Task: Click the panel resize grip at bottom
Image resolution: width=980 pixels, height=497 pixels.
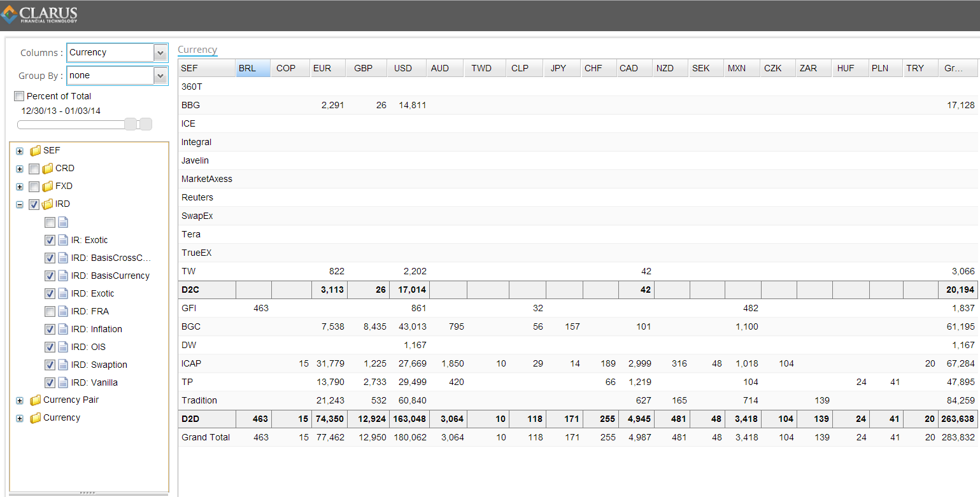Action: tap(87, 493)
